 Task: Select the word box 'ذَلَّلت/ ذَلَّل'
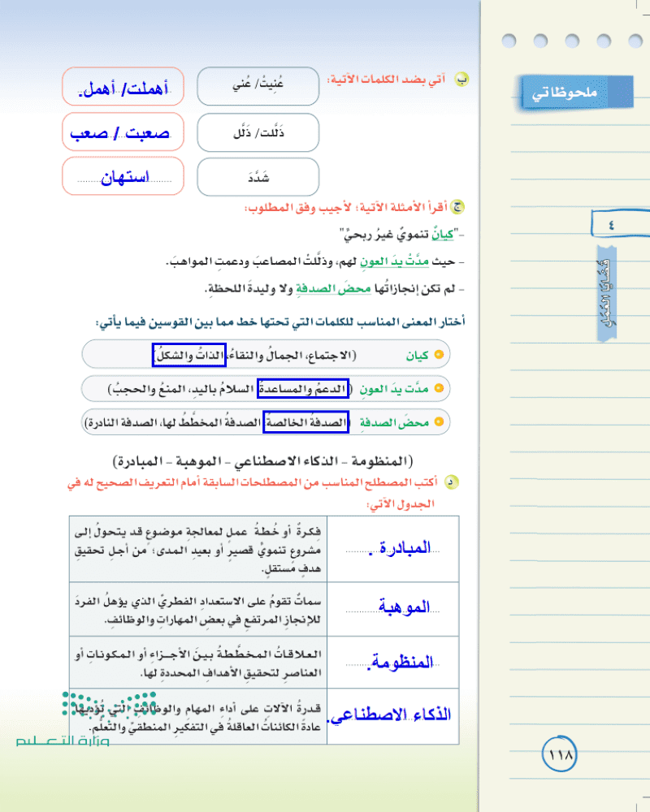(x=258, y=132)
